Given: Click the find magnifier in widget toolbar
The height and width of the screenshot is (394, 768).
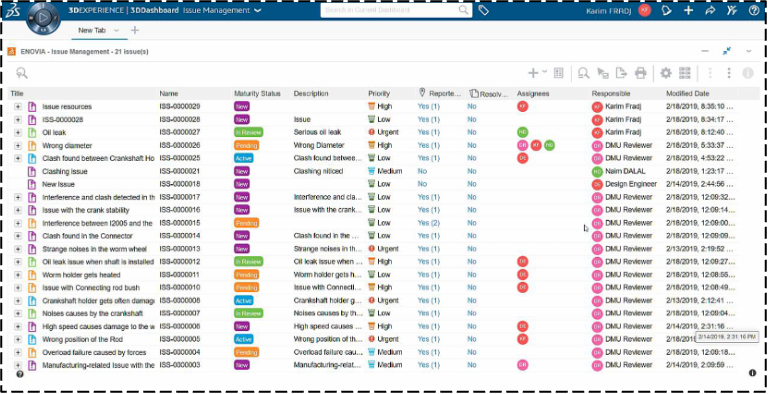Looking at the screenshot, I should click(x=583, y=73).
